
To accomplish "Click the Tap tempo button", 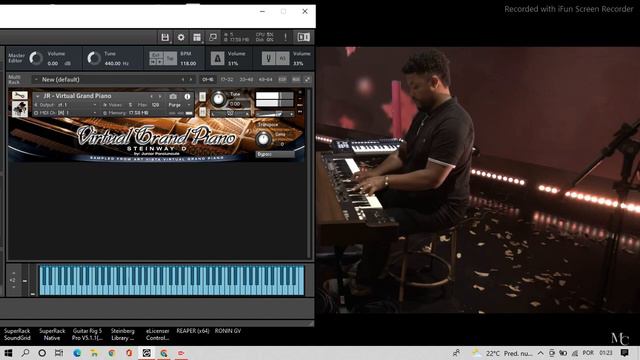I will (x=170, y=58).
